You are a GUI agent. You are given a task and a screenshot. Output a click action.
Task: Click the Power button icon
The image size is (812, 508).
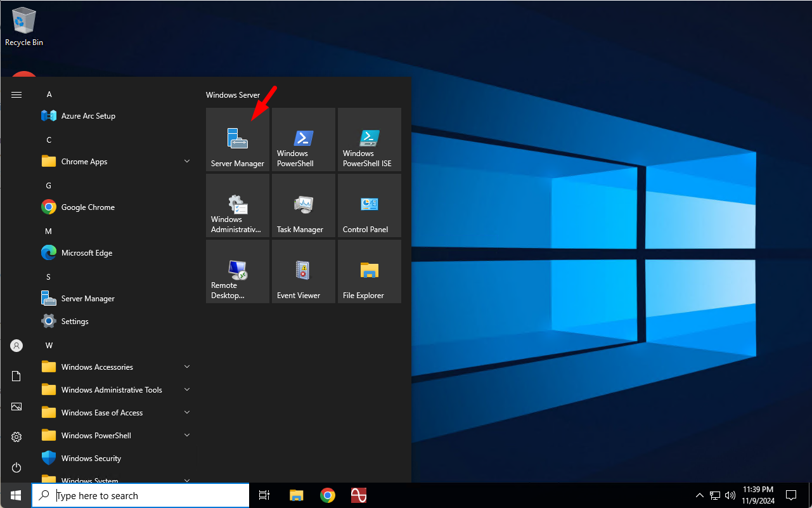click(x=16, y=467)
